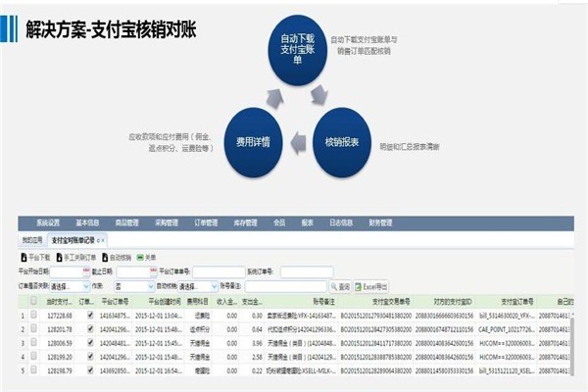Sort by 平台订单号 column header

pyautogui.click(x=115, y=302)
